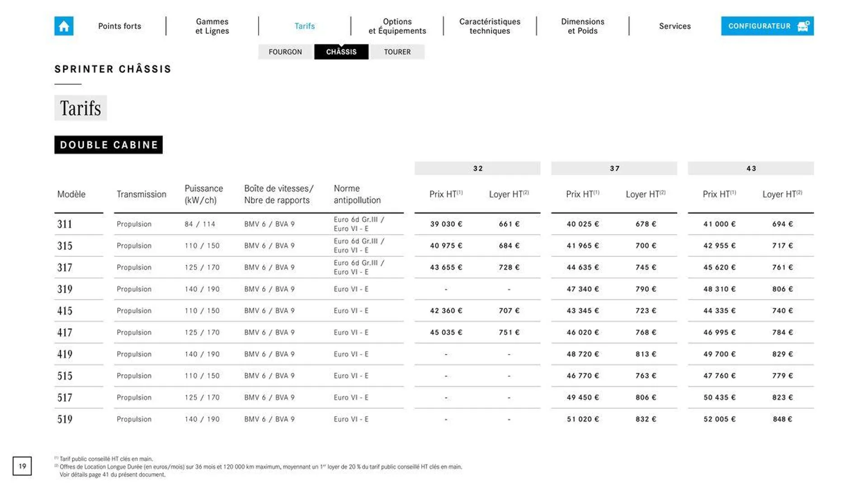Click the 45 035 € price cell
This screenshot has height=488, width=868.
446,333
